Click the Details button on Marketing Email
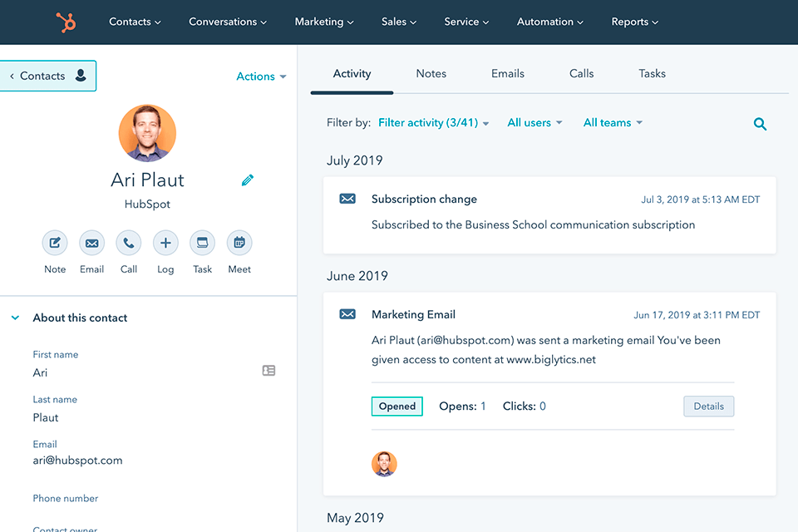The width and height of the screenshot is (798, 532). (708, 406)
